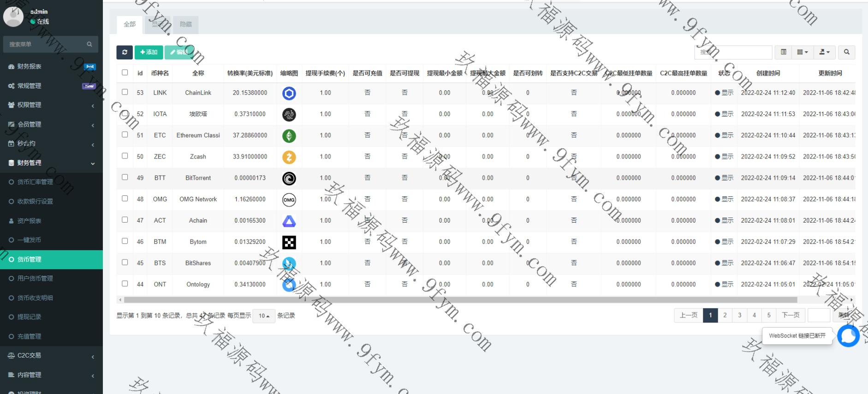Click the table search magnifier icon
Image resolution: width=868 pixels, height=394 pixels.
846,52
